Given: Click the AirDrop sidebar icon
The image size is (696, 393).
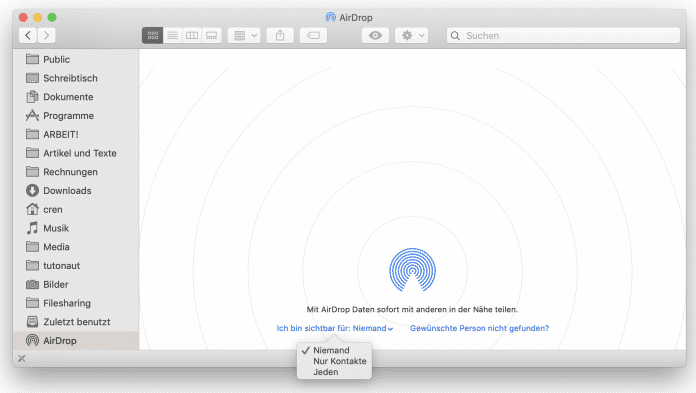Looking at the screenshot, I should pyautogui.click(x=32, y=341).
